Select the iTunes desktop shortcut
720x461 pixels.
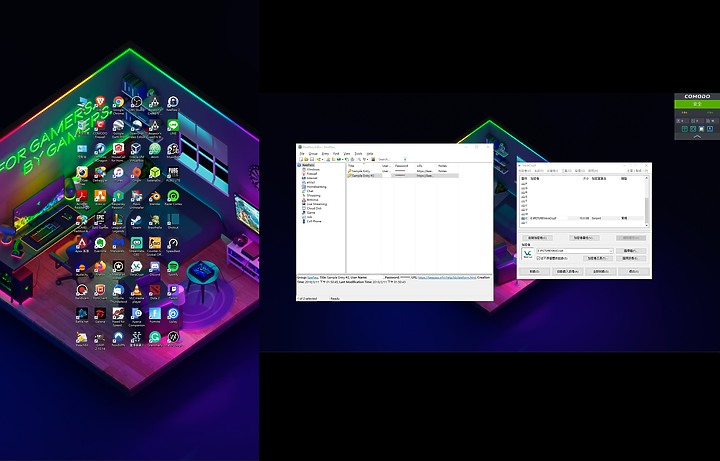click(x=118, y=173)
